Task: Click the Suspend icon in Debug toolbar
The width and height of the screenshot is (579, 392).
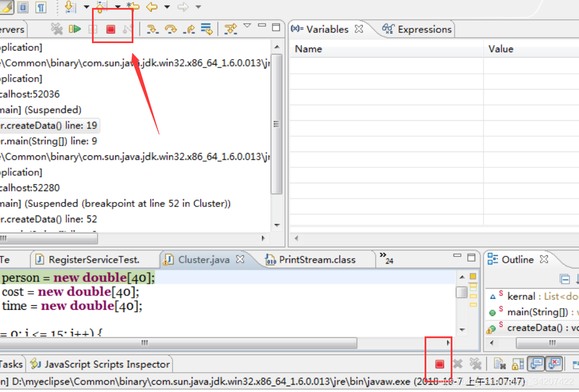Action: pyautogui.click(x=93, y=29)
